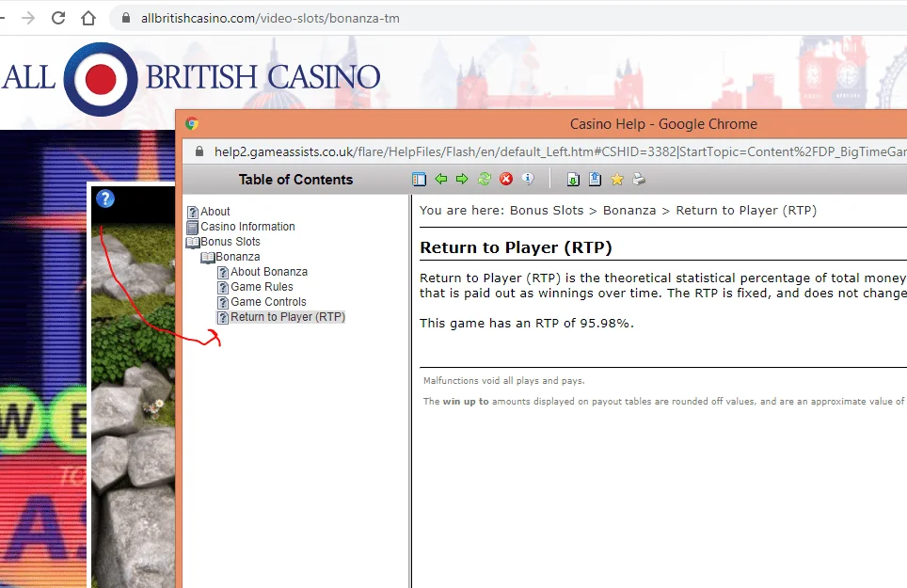Click 'Malfunctions void all plays and pays.' text
Screen dimensions: 907x588
click(x=503, y=380)
